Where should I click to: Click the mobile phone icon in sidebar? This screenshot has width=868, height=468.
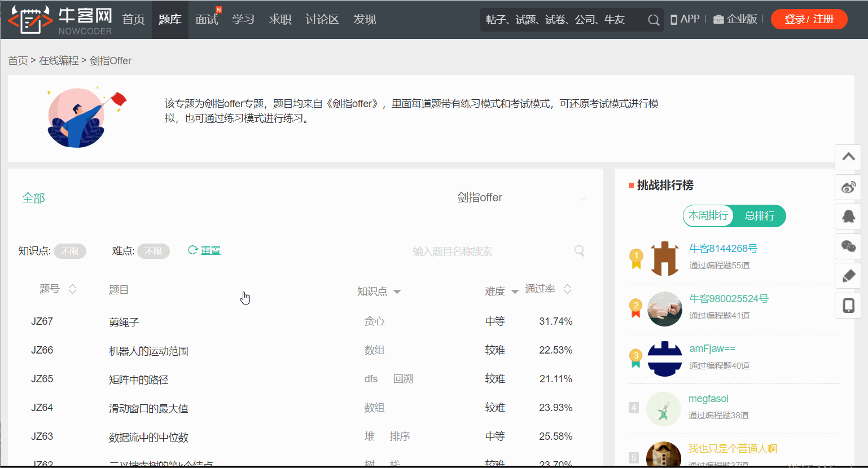tap(848, 306)
